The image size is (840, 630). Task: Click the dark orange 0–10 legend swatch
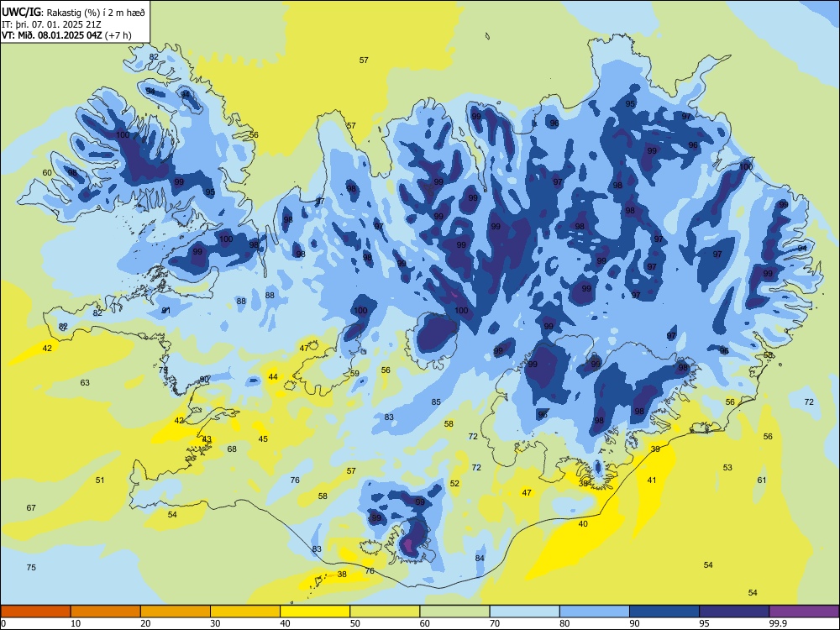coord(35,612)
